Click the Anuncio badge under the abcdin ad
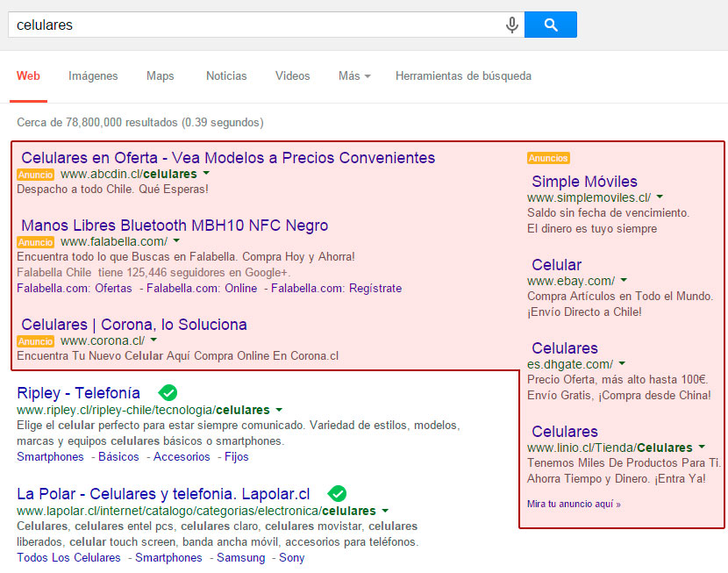728x573 pixels. 35,175
